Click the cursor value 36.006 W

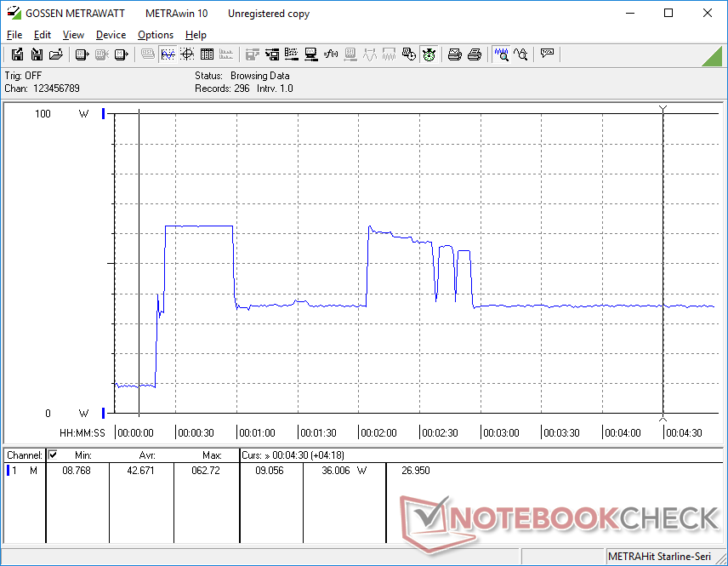click(x=344, y=471)
